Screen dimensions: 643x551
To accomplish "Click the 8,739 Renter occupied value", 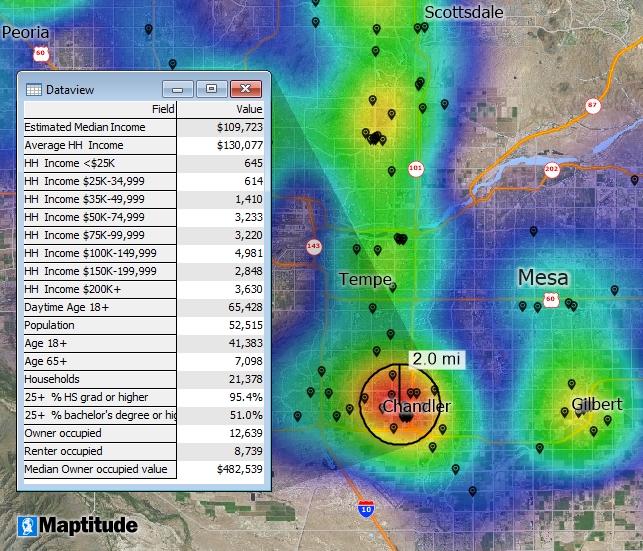I will click(x=221, y=451).
